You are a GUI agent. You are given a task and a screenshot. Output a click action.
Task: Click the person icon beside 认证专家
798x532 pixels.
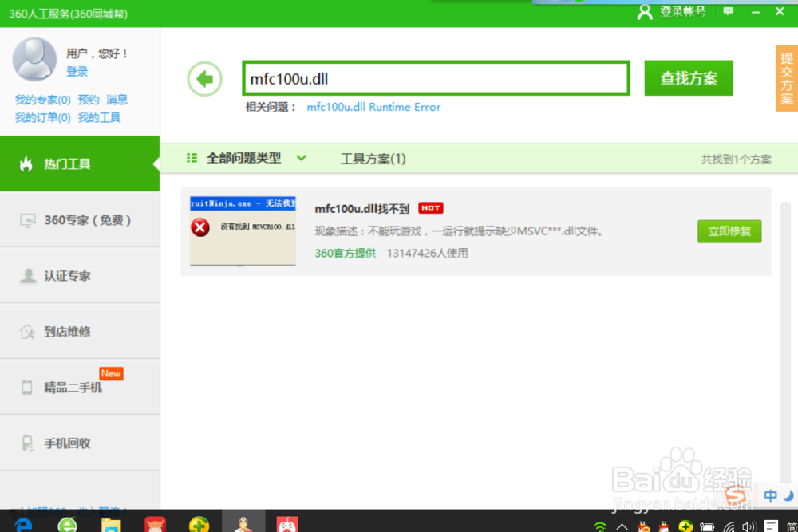pyautogui.click(x=27, y=276)
